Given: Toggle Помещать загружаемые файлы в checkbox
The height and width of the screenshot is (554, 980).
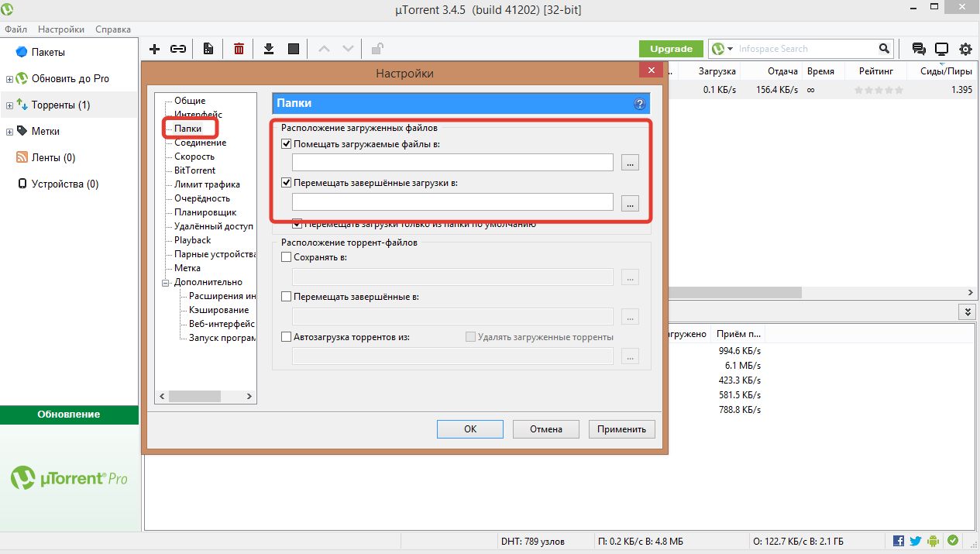Looking at the screenshot, I should (x=287, y=144).
